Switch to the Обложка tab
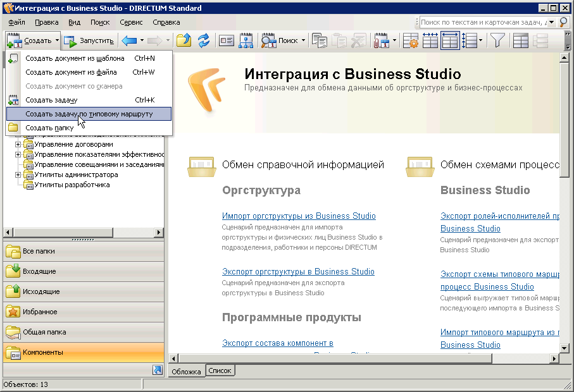Screen dimensions: 574x392 (186, 372)
